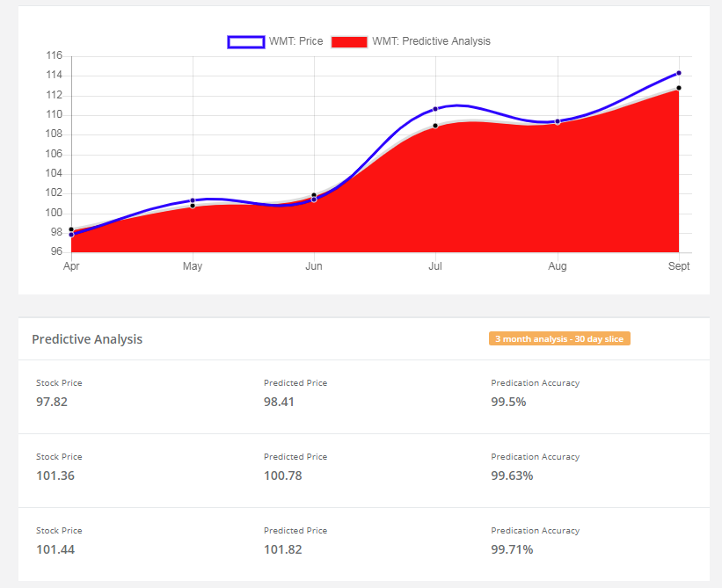Click the Aug x-axis label
This screenshot has height=588, width=722.
click(x=558, y=266)
